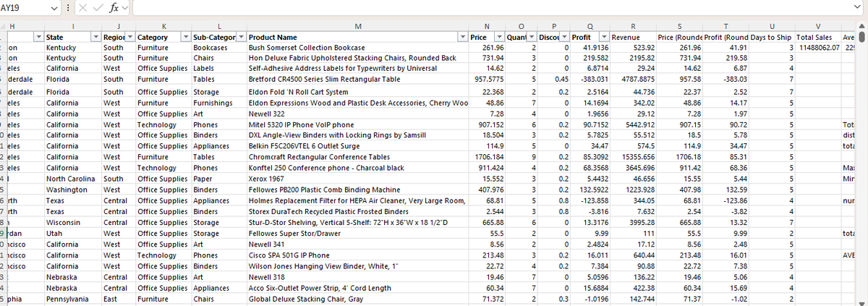Click into the formula bar input area
The width and height of the screenshot is (868, 306).
pyautogui.click(x=493, y=9)
